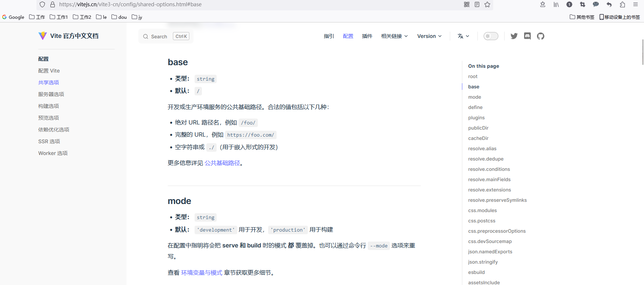The width and height of the screenshot is (644, 285).
Task: Open the dou bookmark folder
Action: [x=119, y=17]
